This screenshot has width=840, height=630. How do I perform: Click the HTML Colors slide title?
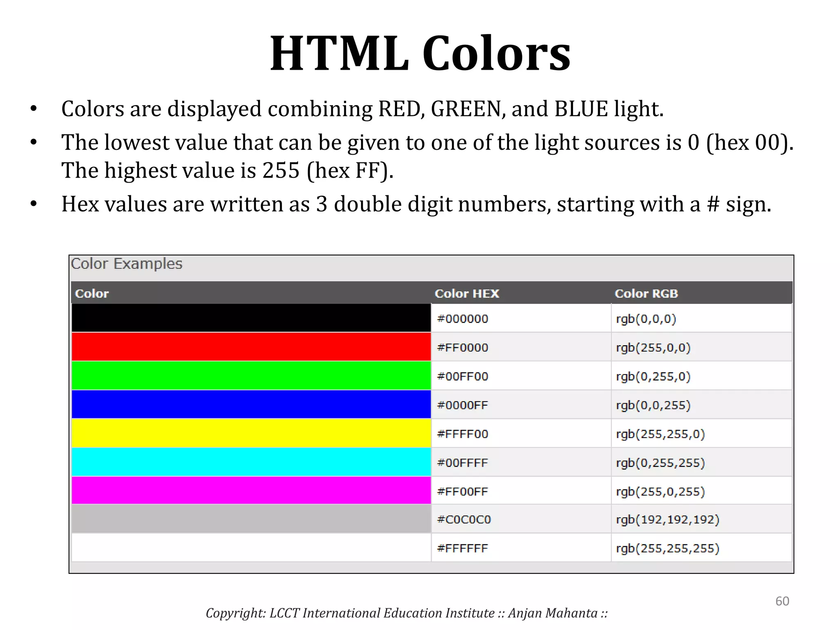pos(420,54)
